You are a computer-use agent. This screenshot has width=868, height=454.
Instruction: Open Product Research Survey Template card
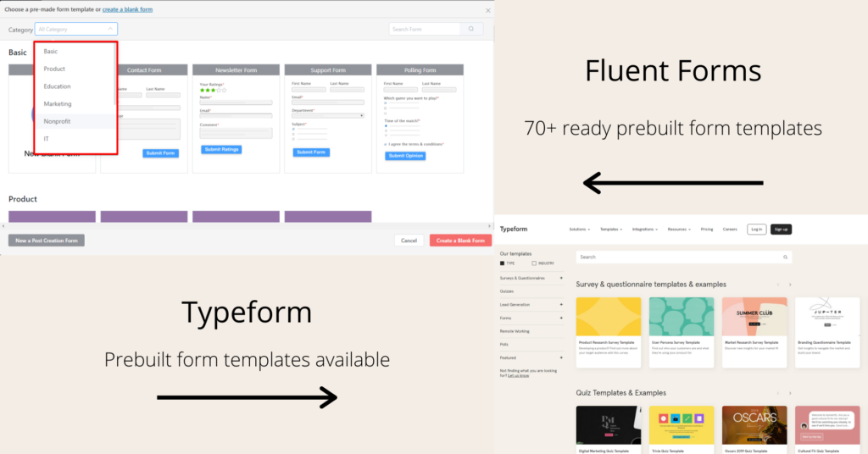[x=609, y=332]
